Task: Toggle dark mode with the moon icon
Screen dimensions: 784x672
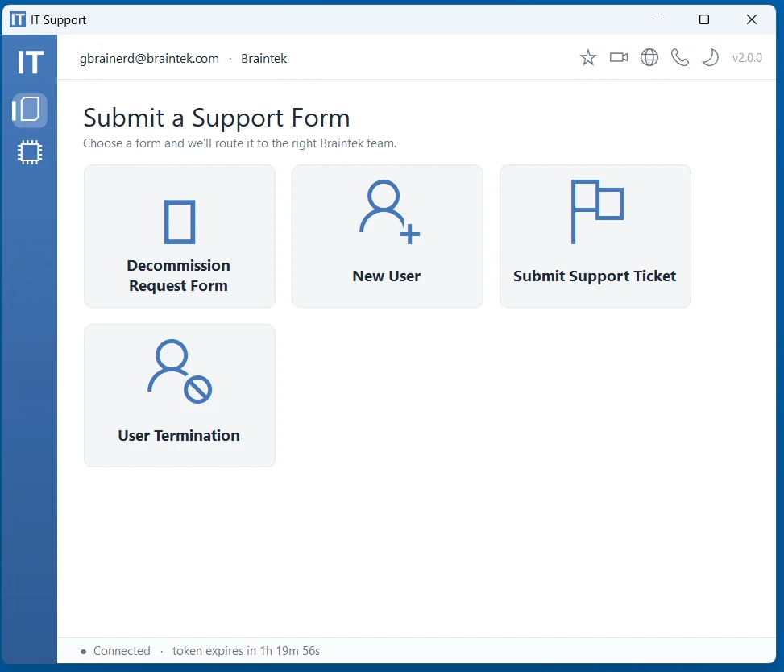Action: pyautogui.click(x=710, y=57)
